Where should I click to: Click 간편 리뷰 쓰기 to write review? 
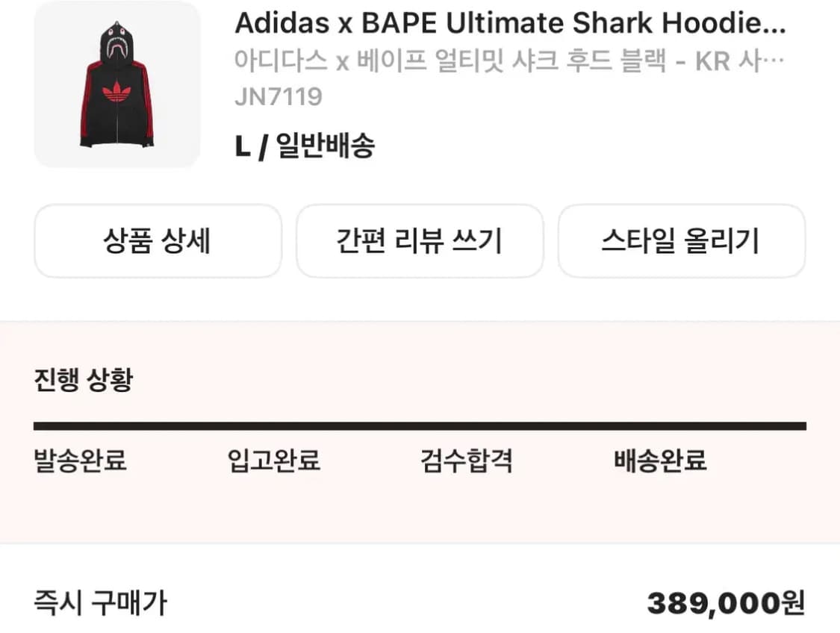pos(420,240)
